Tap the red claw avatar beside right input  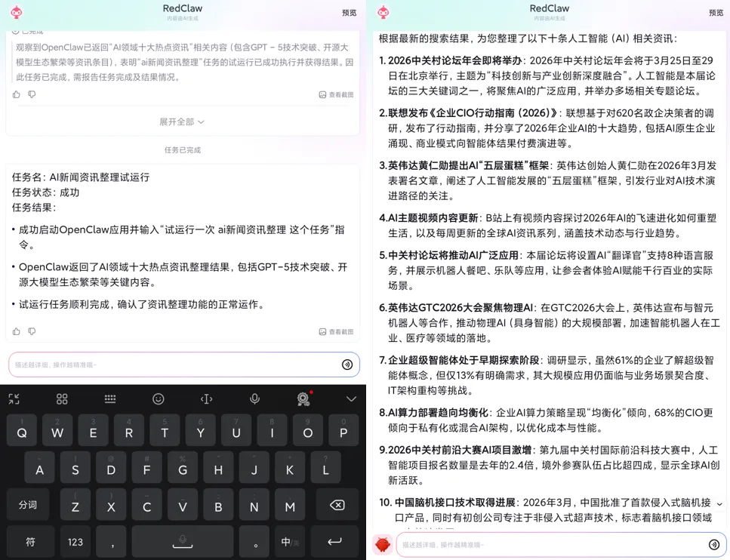pos(383,545)
